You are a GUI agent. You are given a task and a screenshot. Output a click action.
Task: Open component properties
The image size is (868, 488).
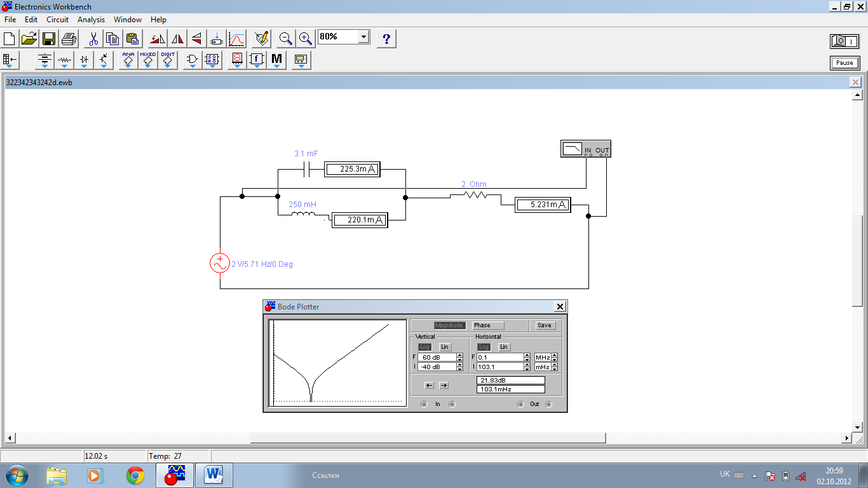click(262, 39)
